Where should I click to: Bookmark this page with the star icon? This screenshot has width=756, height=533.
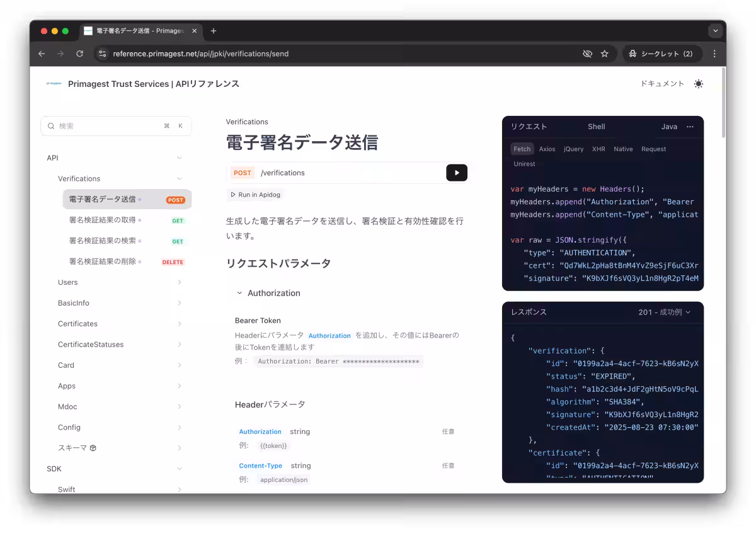pos(605,54)
